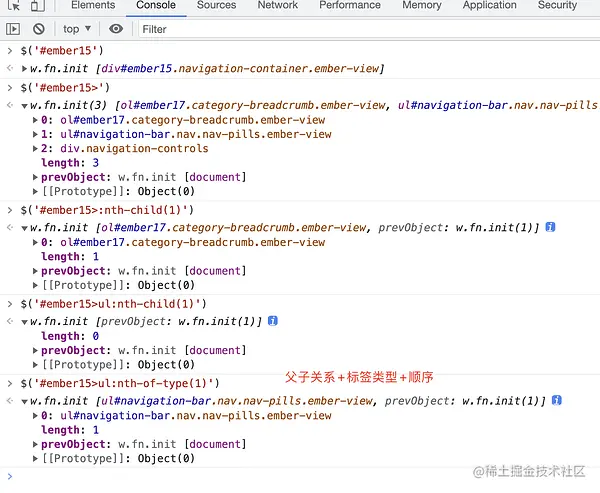
Task: Click info icon beside the empty prevObject result
Action: [x=272, y=321]
